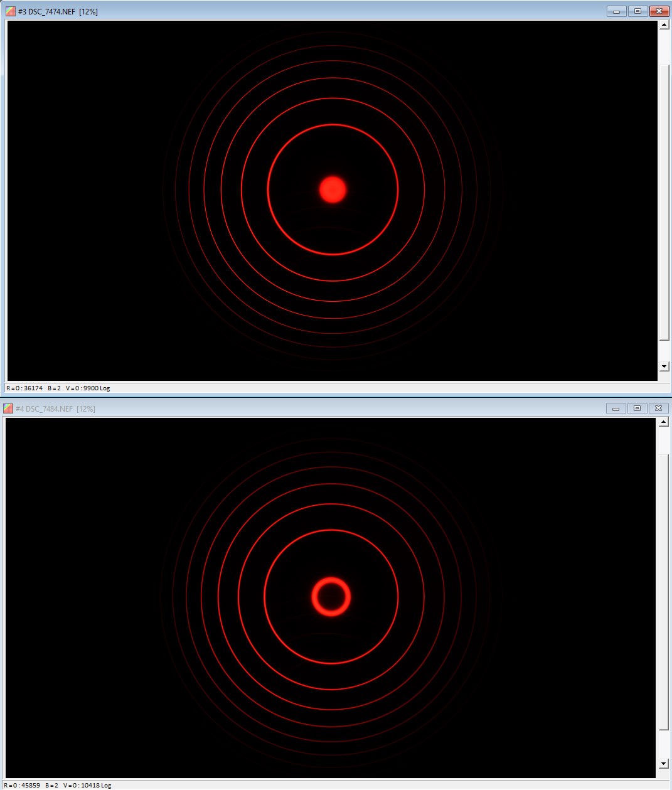Minimize the DSC_7474.NEF image window

click(x=616, y=11)
